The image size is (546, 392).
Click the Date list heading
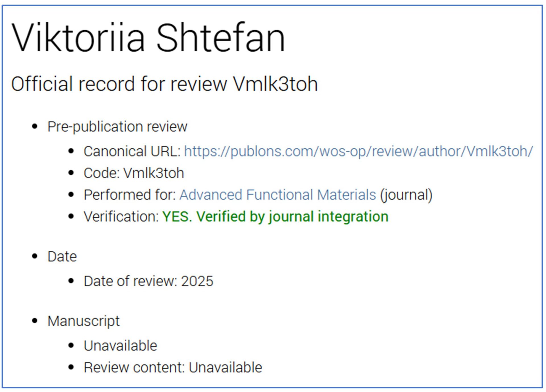tap(62, 257)
